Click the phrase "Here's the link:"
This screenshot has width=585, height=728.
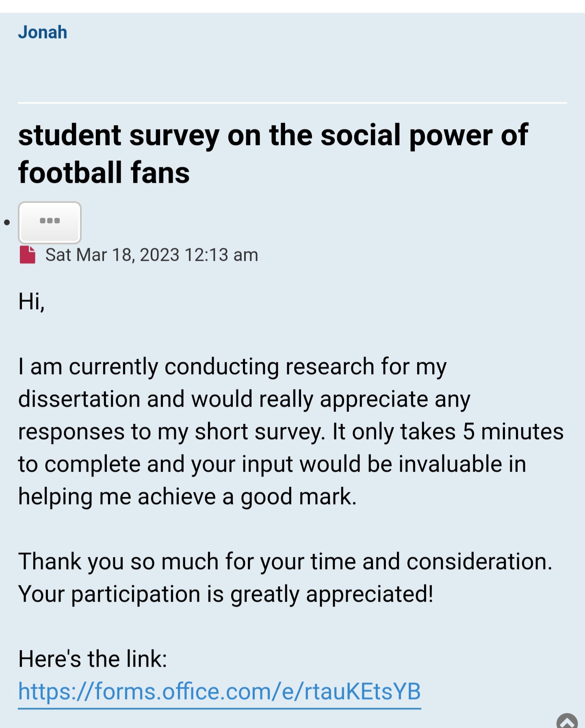click(93, 659)
